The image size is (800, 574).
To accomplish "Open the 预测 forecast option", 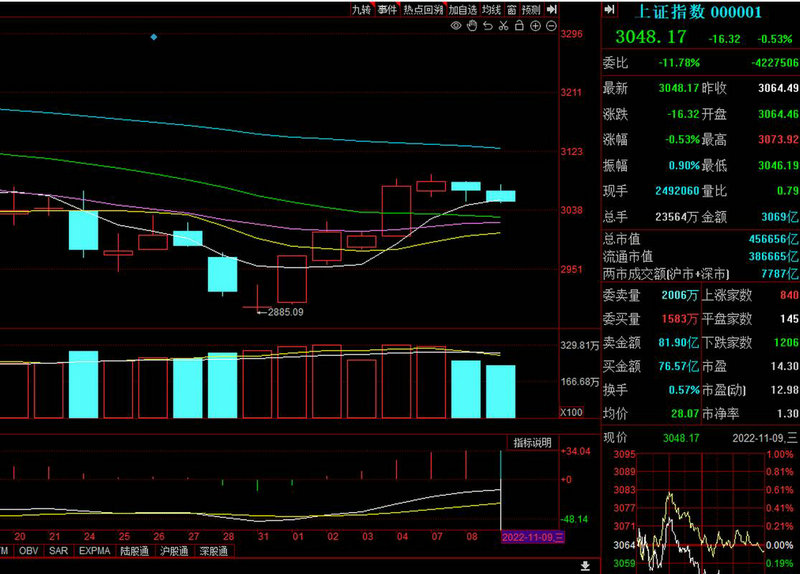I will click(x=531, y=9).
